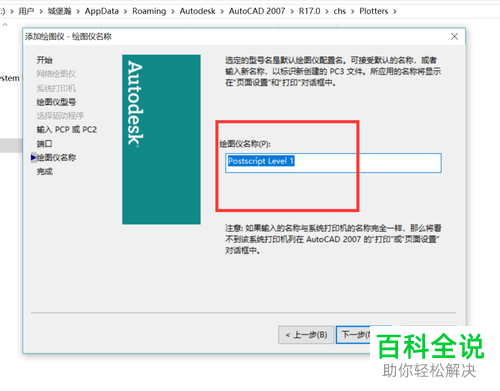This screenshot has width=500, height=391.
Task: Expand chevron between chs and Plotters
Action: pos(353,12)
